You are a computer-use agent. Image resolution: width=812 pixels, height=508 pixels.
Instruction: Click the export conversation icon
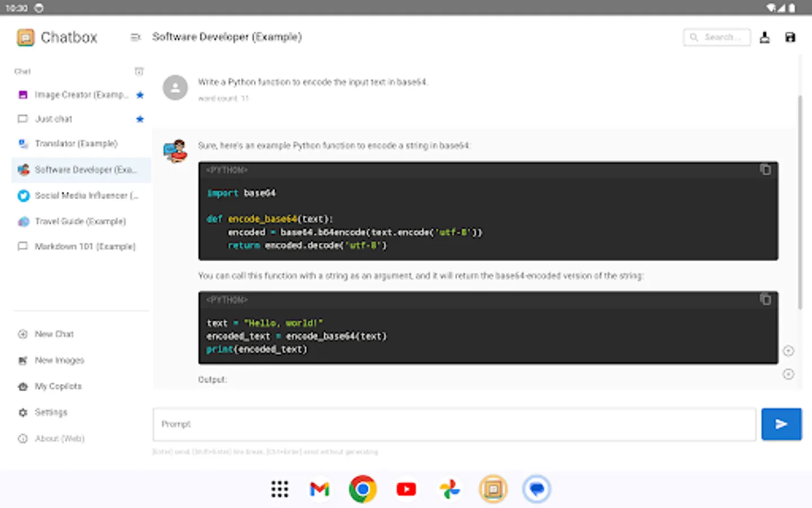point(765,37)
